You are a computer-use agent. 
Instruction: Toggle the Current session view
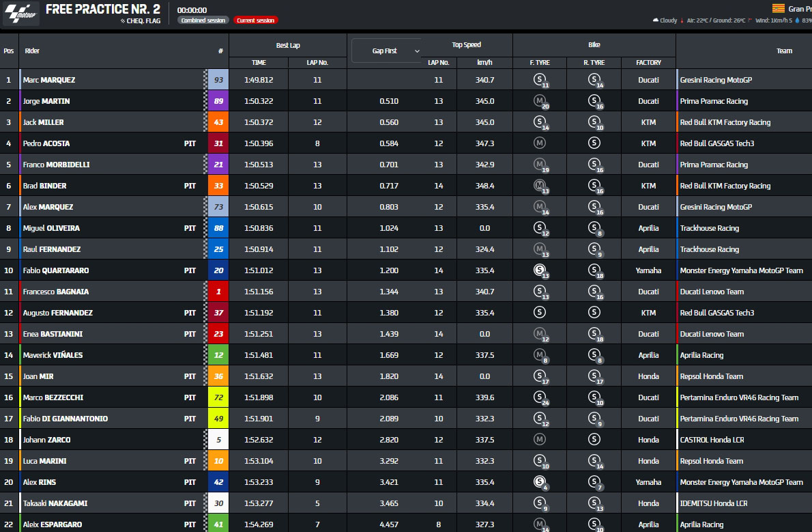tap(255, 20)
